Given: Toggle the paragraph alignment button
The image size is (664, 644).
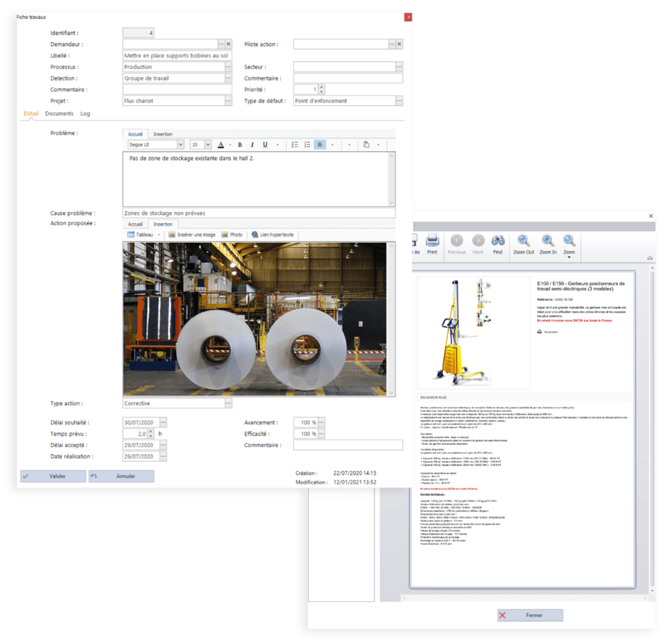Looking at the screenshot, I should [x=320, y=145].
